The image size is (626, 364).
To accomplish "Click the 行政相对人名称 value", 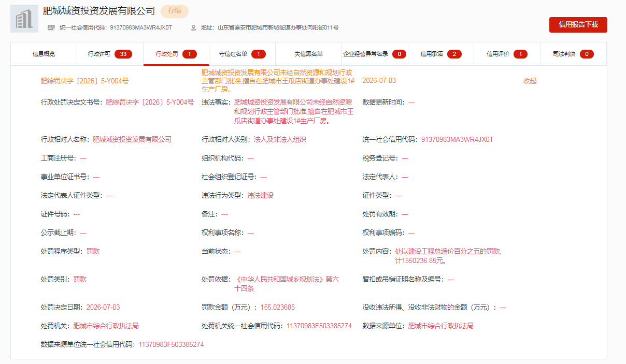I will pos(132,140).
